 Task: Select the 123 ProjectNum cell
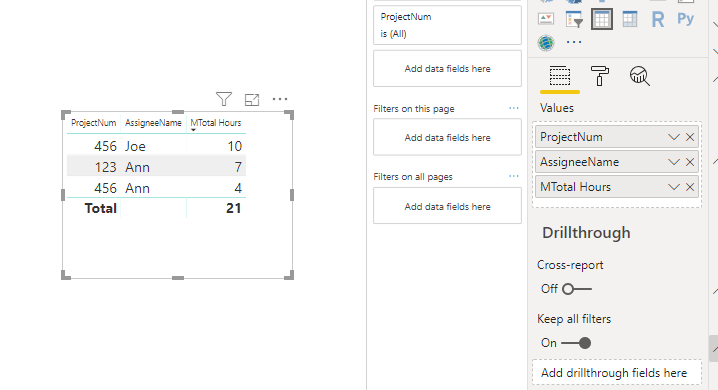[105, 167]
